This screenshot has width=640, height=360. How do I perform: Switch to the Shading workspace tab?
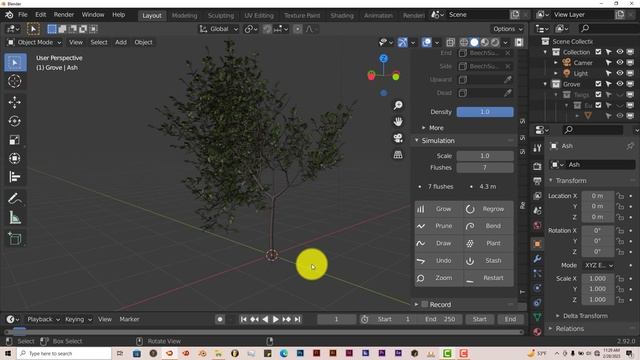click(x=342, y=16)
